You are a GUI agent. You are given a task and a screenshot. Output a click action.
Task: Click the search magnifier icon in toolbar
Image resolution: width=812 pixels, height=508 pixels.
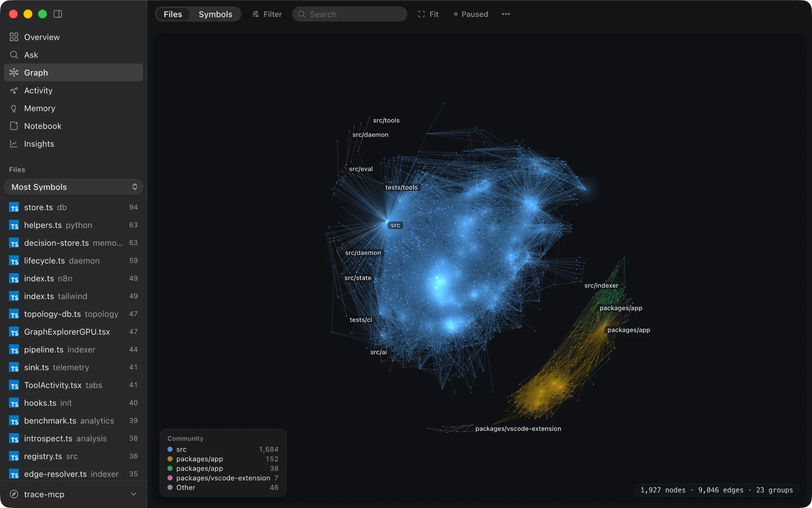(x=302, y=14)
